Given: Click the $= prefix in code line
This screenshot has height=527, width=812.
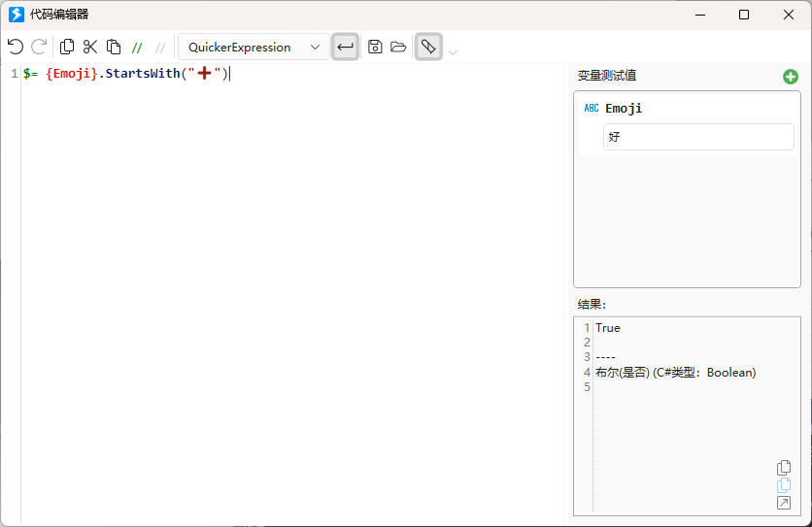Looking at the screenshot, I should [x=30, y=74].
